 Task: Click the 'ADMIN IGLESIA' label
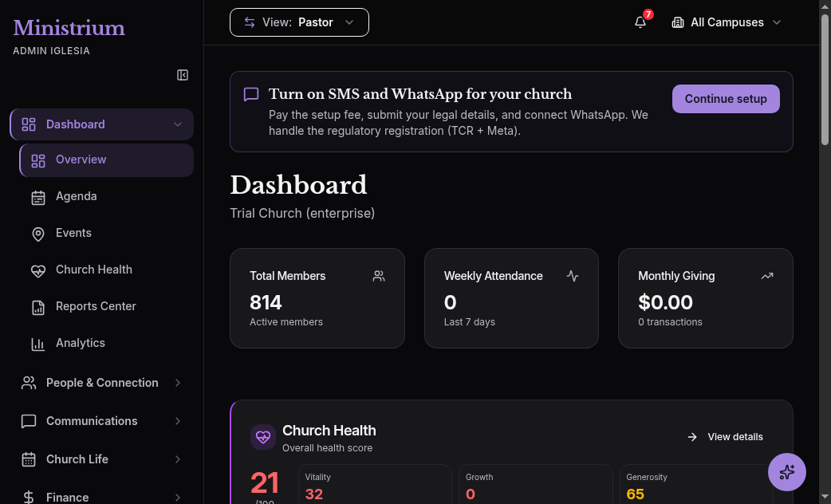click(x=51, y=51)
